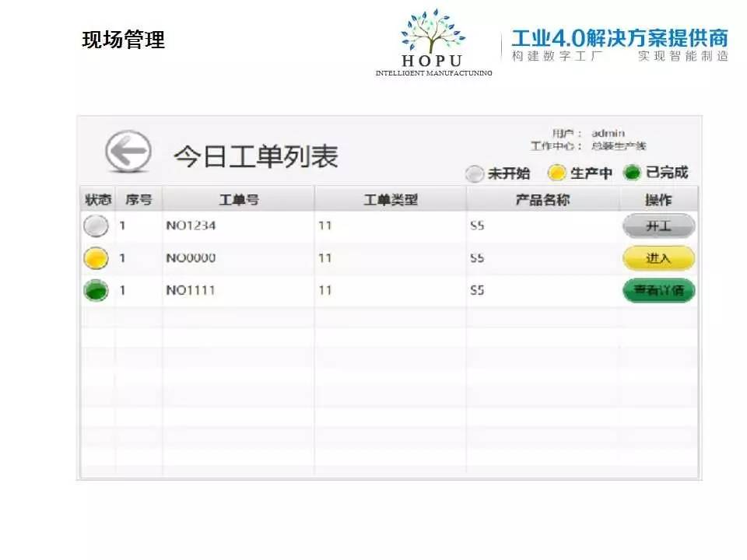747x560 pixels.
Task: Click green status indicator for NO1111
Action: (x=96, y=291)
